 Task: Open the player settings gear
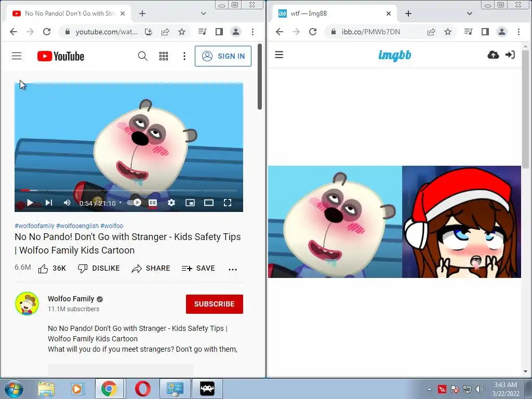pyautogui.click(x=171, y=203)
